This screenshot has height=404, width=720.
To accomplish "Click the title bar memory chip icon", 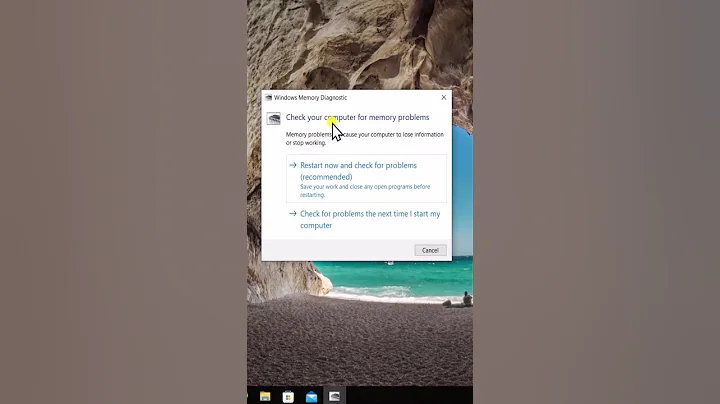I will click(x=269, y=97).
